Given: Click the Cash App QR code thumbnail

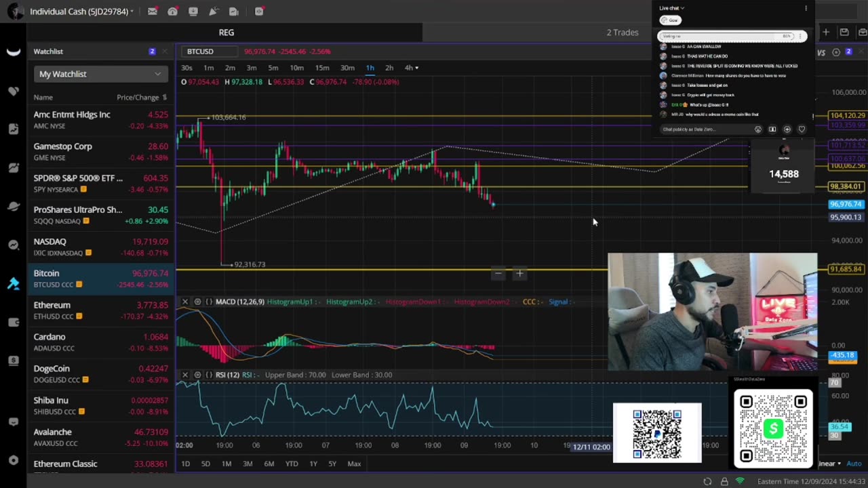Looking at the screenshot, I should coord(773,428).
